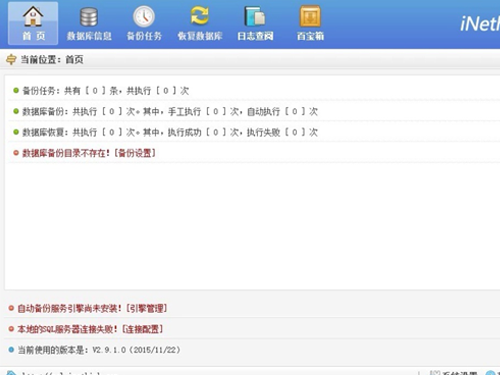Viewport: 500px width, 375px height.
Task: Open the 百宝箱 toolbox section
Action: [310, 23]
